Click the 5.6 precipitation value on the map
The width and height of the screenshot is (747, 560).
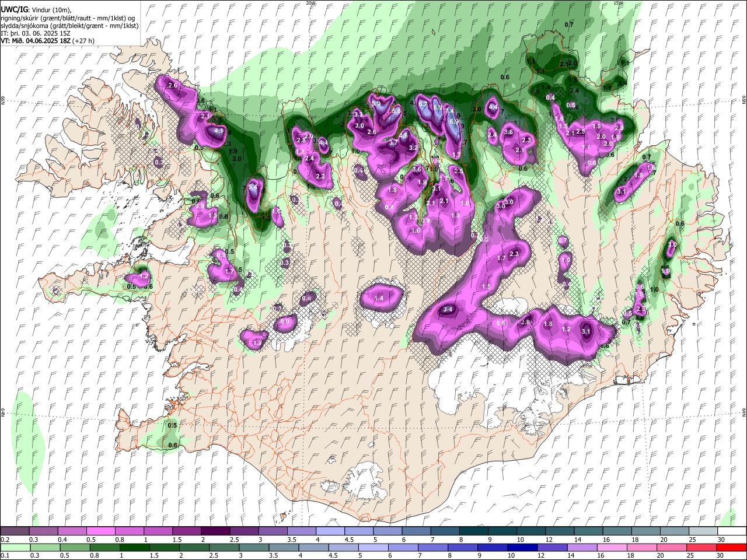(396, 111)
